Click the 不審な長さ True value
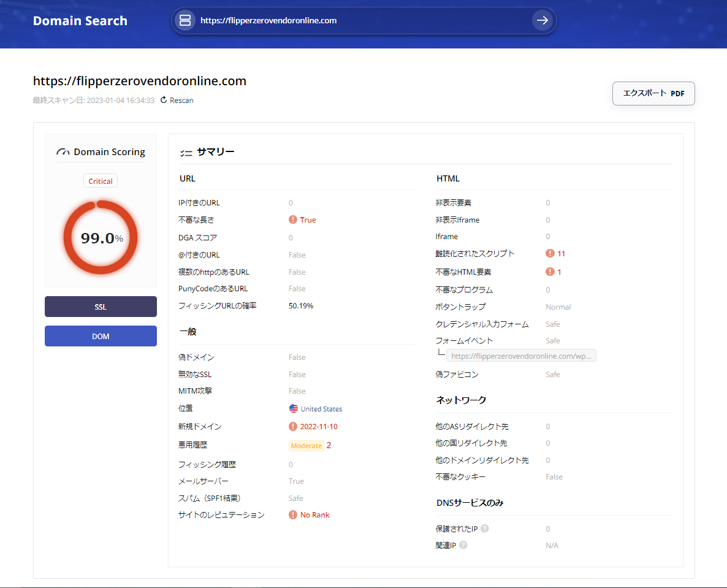Screen dimensions: 727x588 pos(308,220)
